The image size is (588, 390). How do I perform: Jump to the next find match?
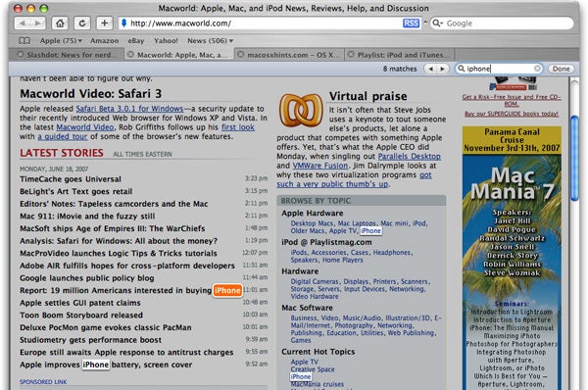443,69
